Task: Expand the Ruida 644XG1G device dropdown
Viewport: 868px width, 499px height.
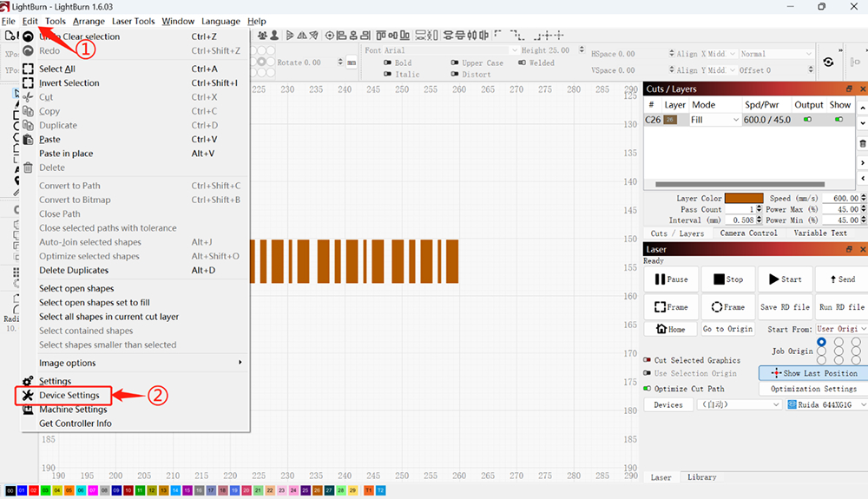Action: [x=825, y=405]
